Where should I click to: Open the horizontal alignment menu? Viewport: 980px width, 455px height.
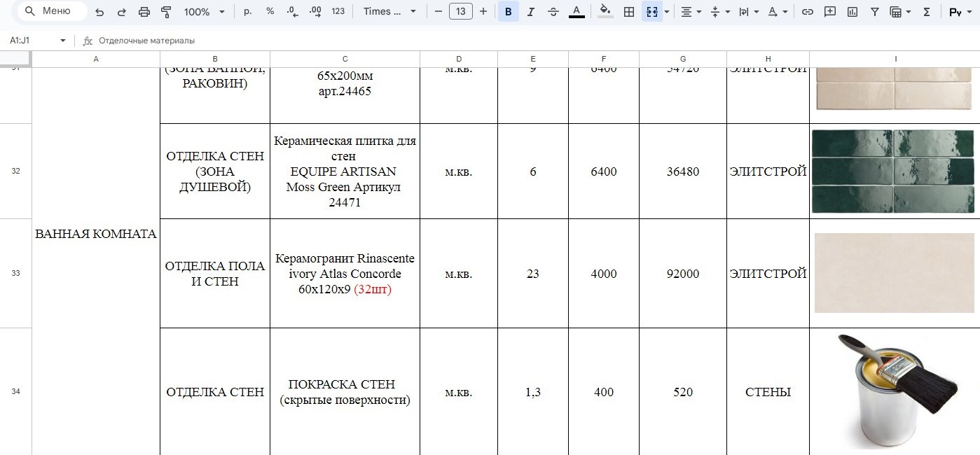coord(687,11)
